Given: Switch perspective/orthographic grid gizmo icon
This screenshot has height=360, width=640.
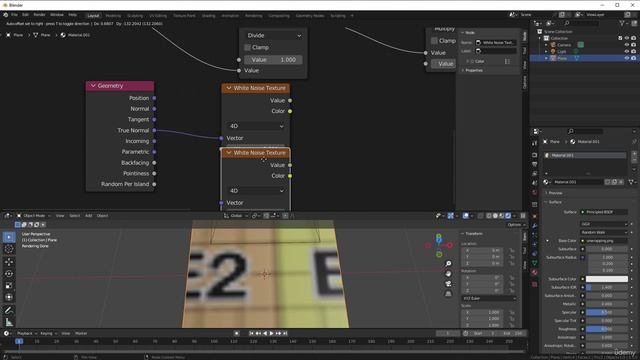Looking at the screenshot, I should 448,293.
